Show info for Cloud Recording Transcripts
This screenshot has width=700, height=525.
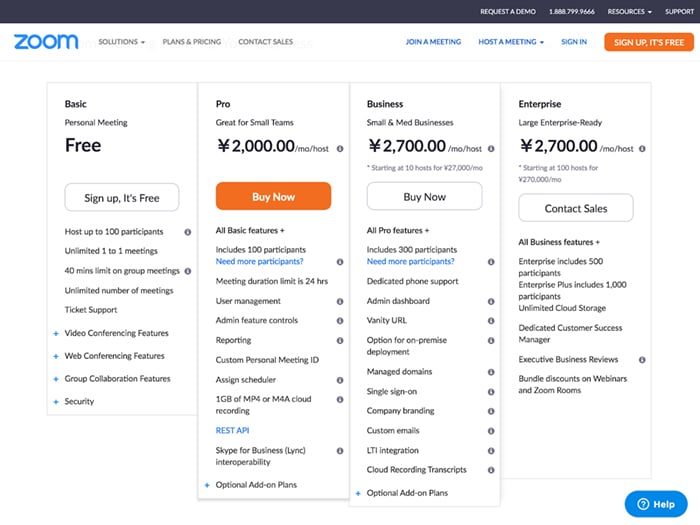click(x=491, y=470)
